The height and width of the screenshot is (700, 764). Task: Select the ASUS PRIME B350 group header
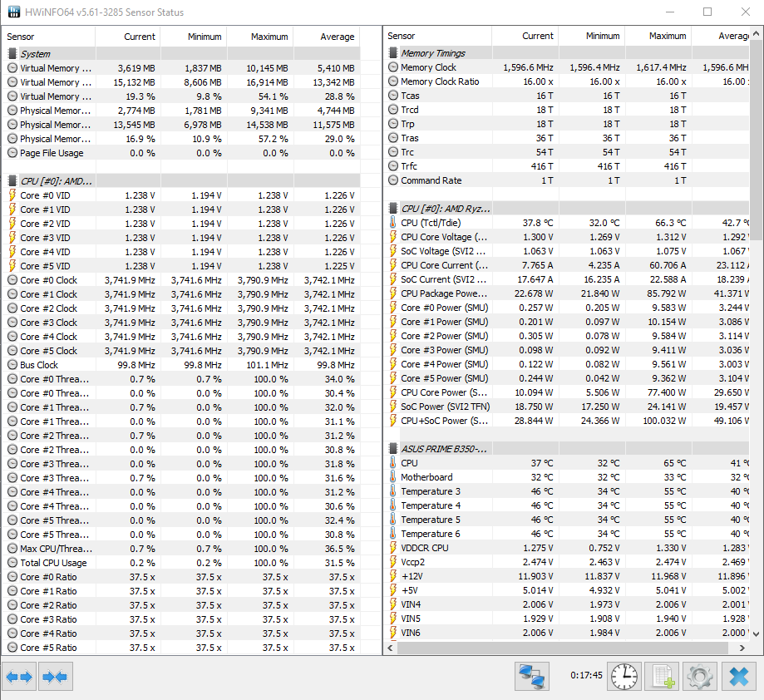click(x=568, y=449)
